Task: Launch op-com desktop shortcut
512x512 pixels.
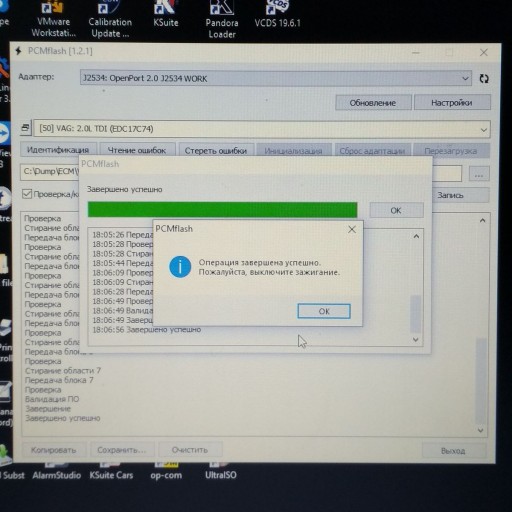Action: click(x=166, y=472)
